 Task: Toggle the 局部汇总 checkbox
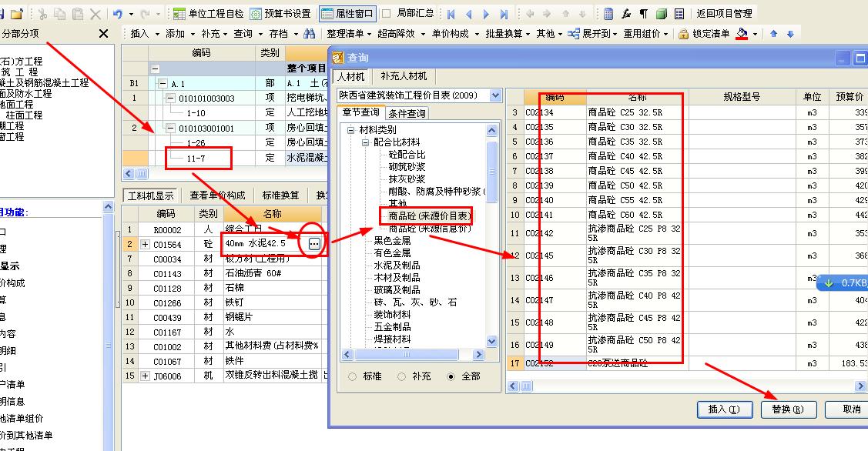pyautogui.click(x=387, y=13)
